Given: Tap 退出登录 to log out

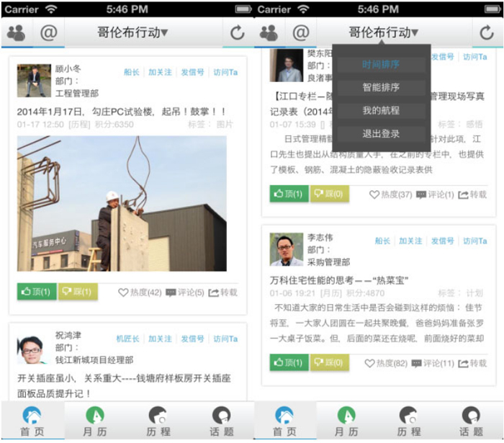Looking at the screenshot, I should 381,133.
